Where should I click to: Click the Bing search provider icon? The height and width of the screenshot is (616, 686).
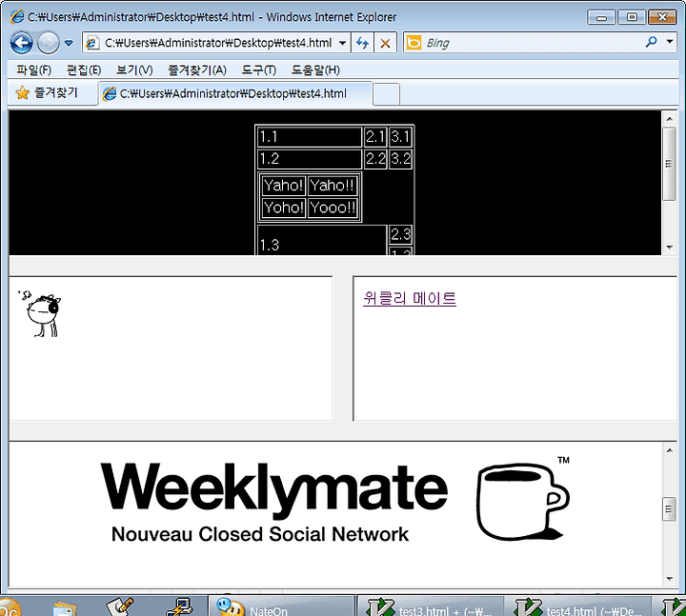(x=414, y=43)
